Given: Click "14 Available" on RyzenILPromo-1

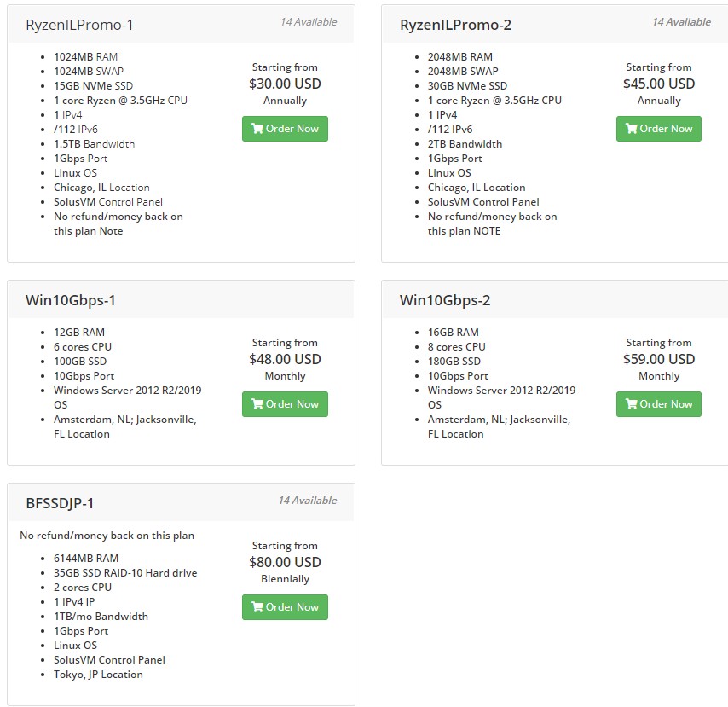Looking at the screenshot, I should [309, 22].
